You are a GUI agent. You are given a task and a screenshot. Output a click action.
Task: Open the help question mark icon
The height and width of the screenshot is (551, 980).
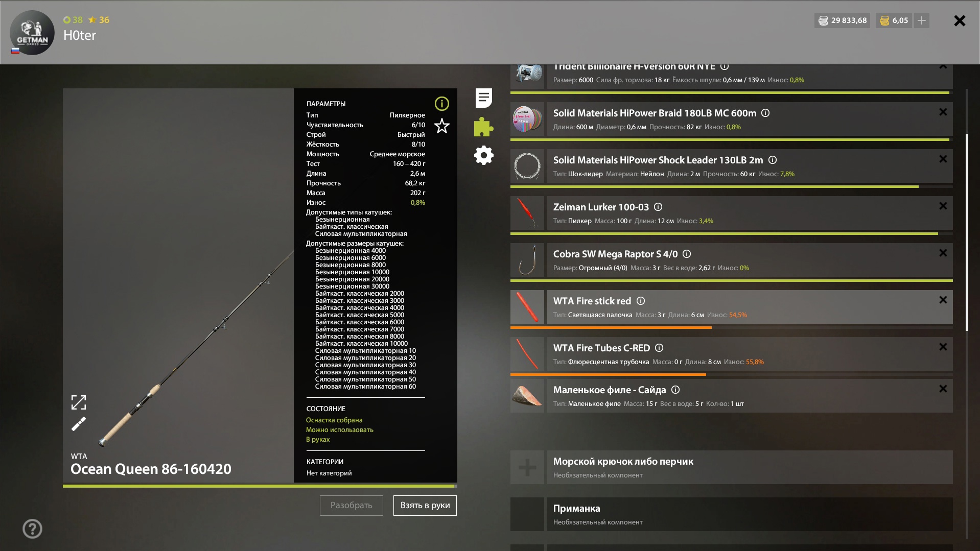[32, 529]
